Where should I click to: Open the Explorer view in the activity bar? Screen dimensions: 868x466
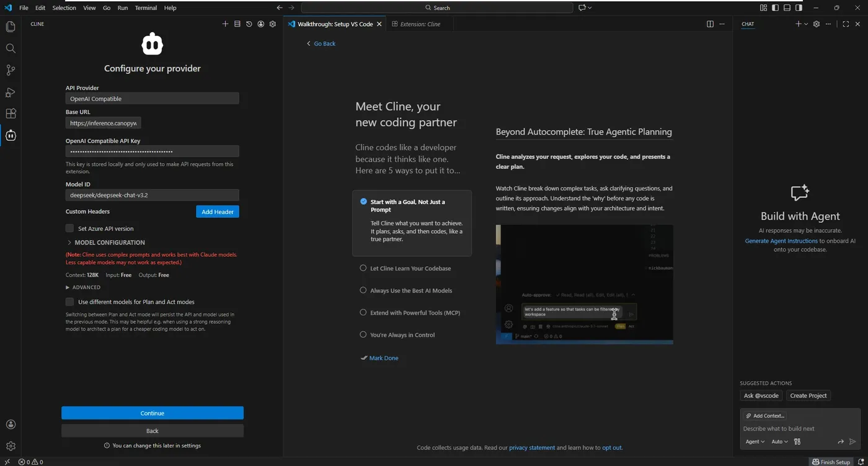tap(11, 27)
